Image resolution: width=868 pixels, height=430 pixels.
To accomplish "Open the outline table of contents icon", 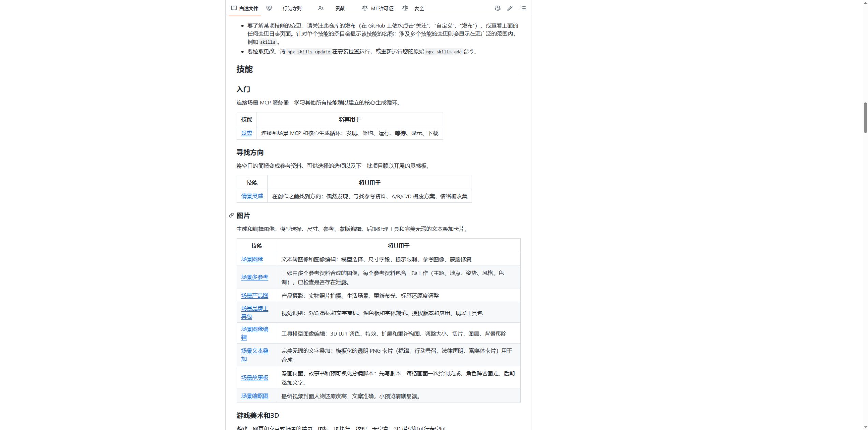I will pos(523,8).
